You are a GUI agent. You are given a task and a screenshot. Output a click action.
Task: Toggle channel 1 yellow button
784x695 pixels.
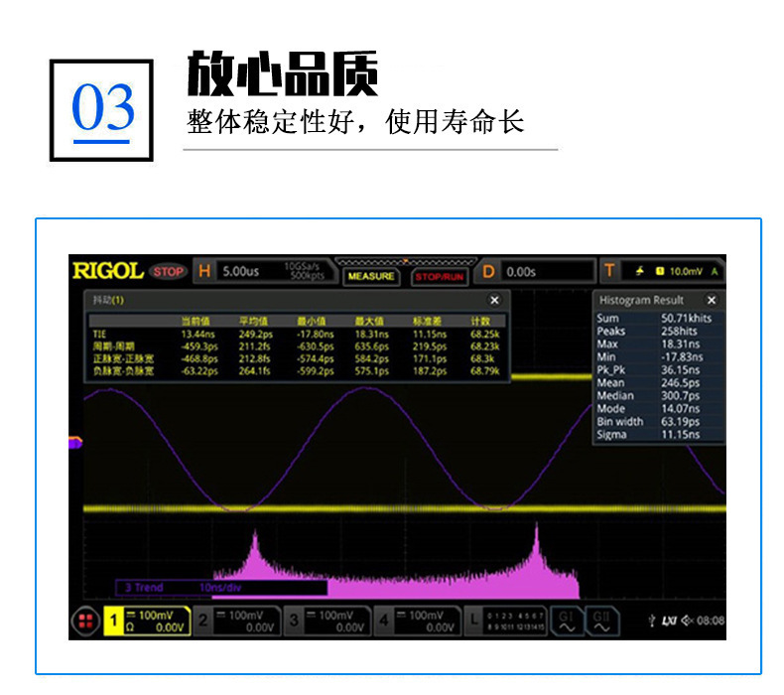point(113,621)
